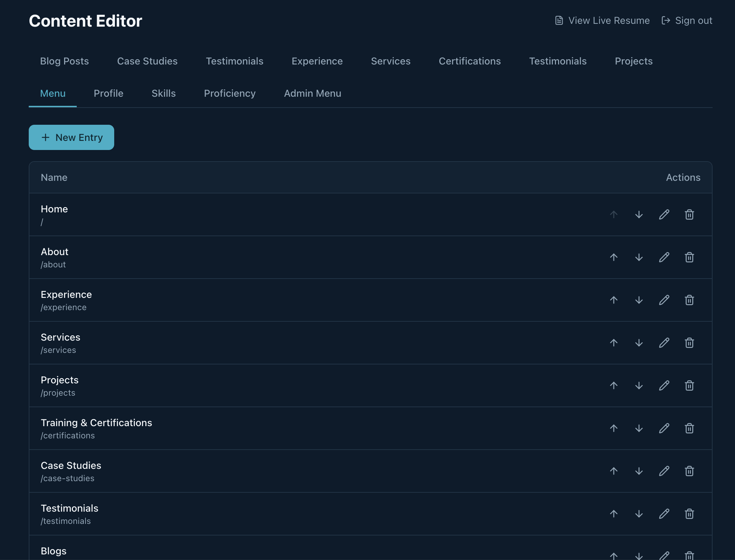Move the Experience entry down

[639, 300]
